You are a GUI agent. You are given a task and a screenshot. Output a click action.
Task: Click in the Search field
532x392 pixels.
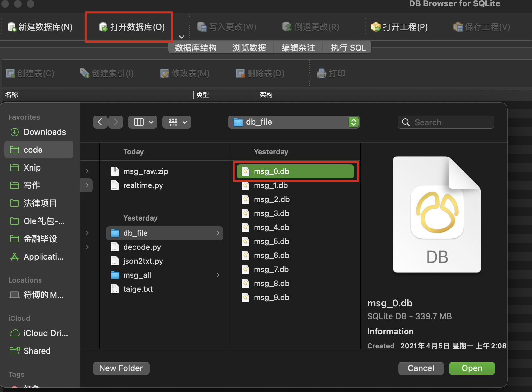pos(449,122)
